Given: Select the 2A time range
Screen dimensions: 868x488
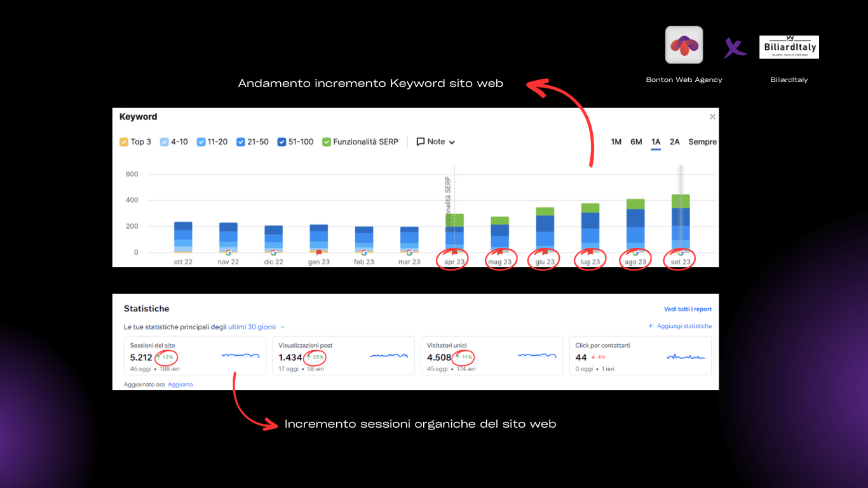Looking at the screenshot, I should tap(675, 142).
